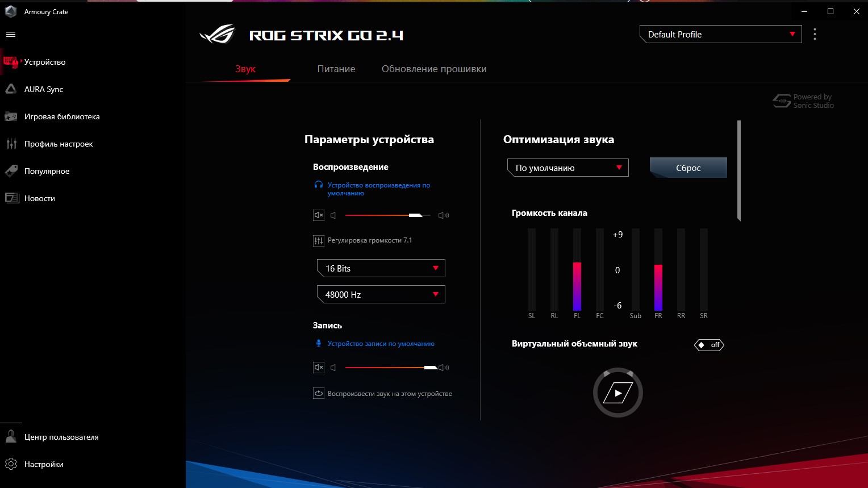Select Новости menu item

40,198
